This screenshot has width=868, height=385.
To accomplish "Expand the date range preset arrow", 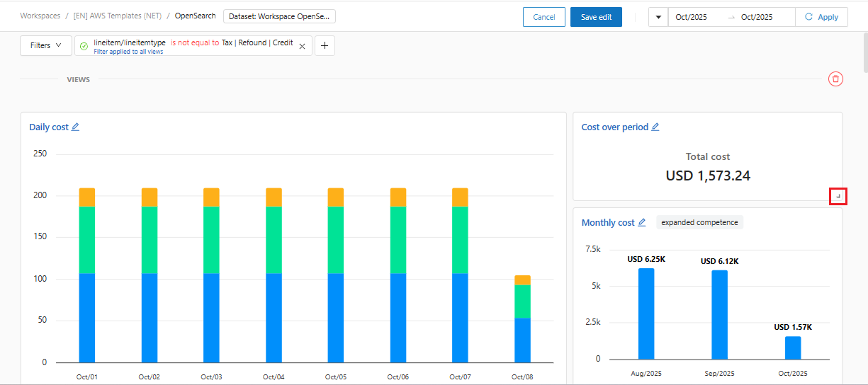I will 658,17.
